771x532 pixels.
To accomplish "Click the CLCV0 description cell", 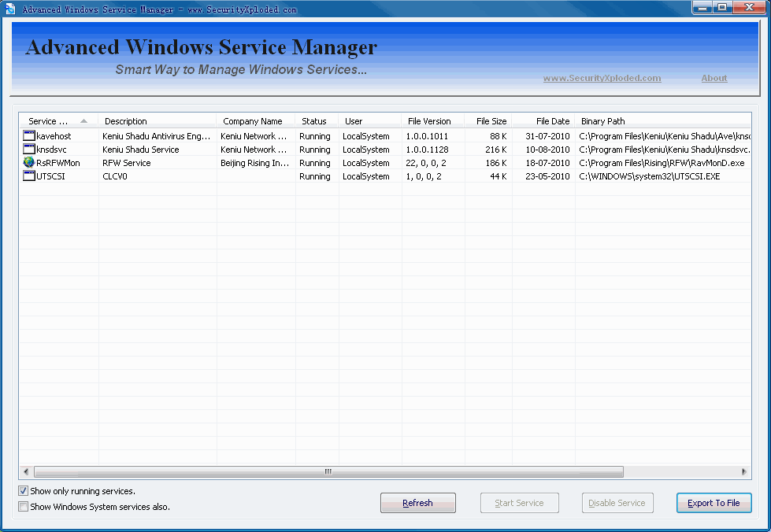I will point(114,175).
